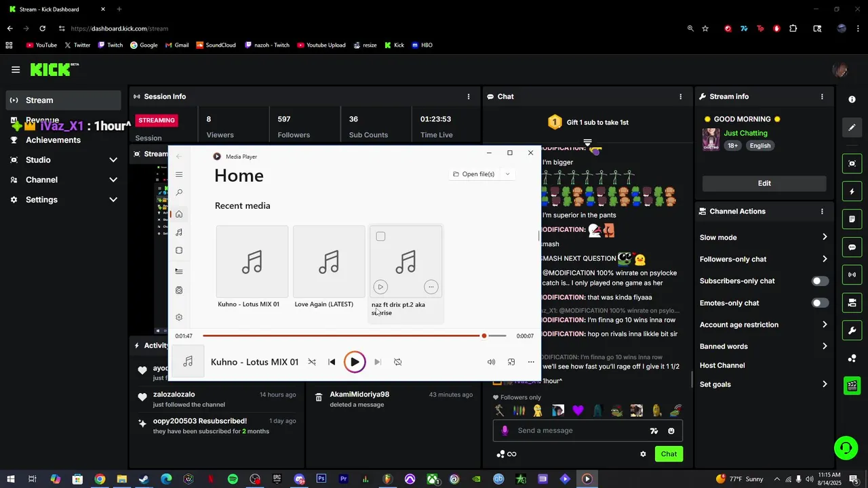Open Media Player Play queue icon
This screenshot has height=488, width=868.
179,271
